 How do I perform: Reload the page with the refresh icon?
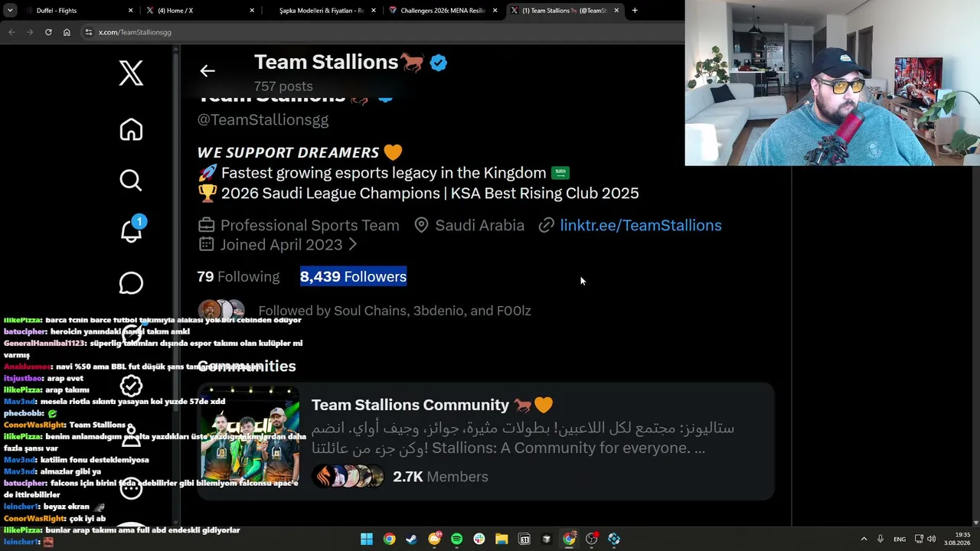(48, 32)
